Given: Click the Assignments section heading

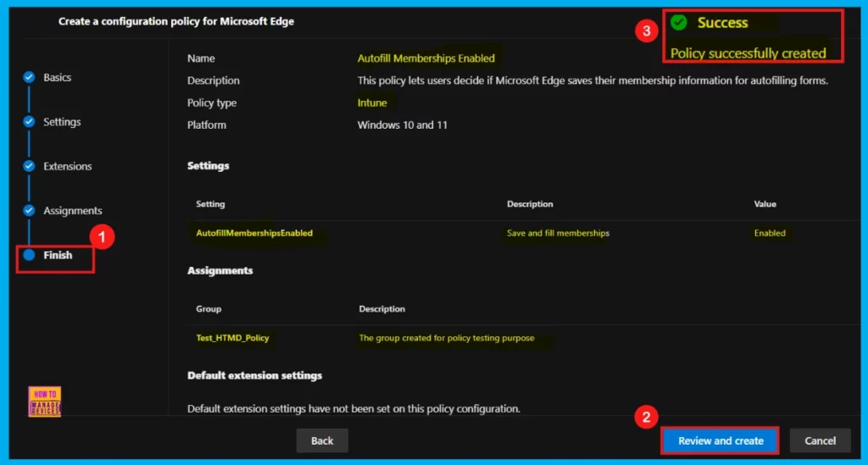Looking at the screenshot, I should click(220, 270).
